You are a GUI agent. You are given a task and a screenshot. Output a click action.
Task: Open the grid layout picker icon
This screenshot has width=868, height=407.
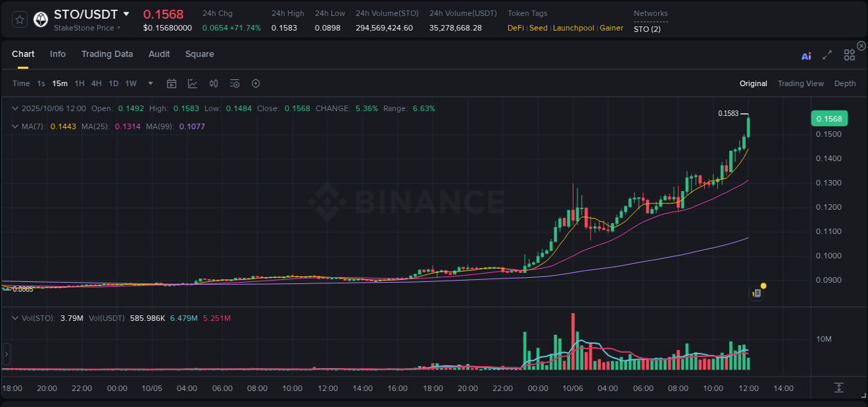(849, 54)
